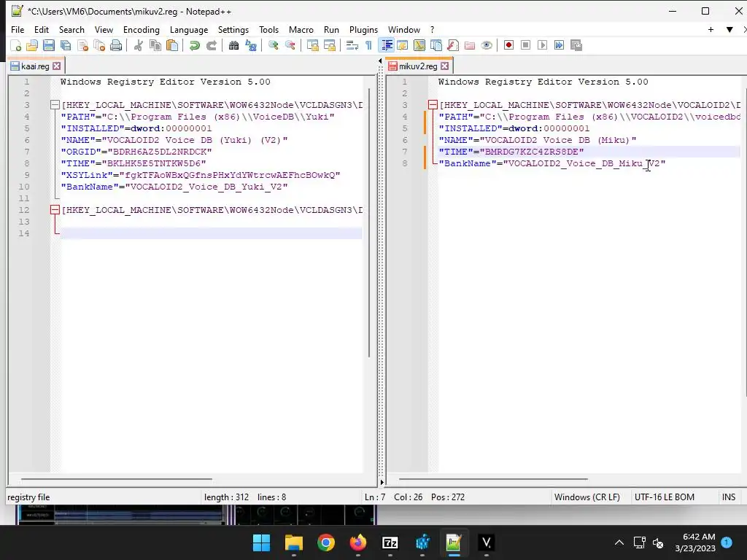Collapse fold at line 12 in kaai.reg
Image resolution: width=747 pixels, height=560 pixels.
[55, 210]
